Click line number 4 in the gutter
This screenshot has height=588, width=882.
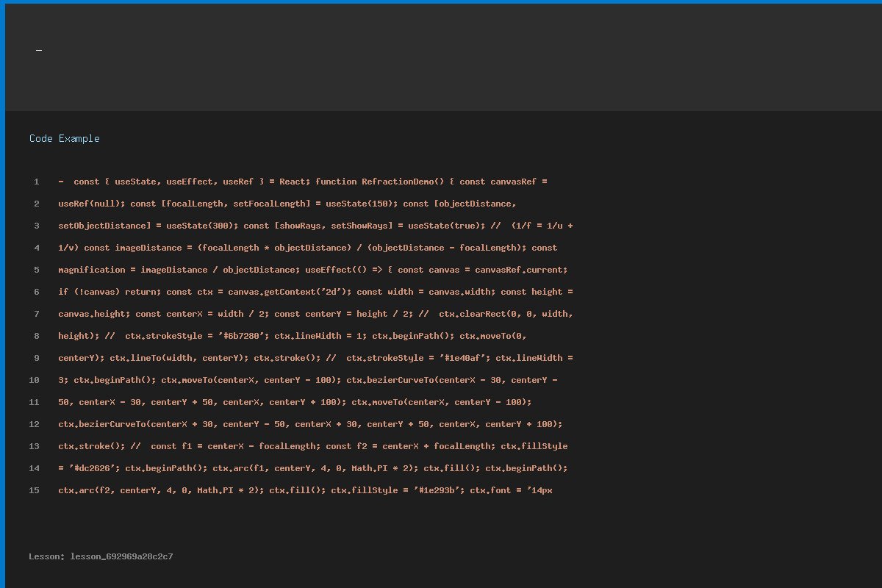point(36,248)
